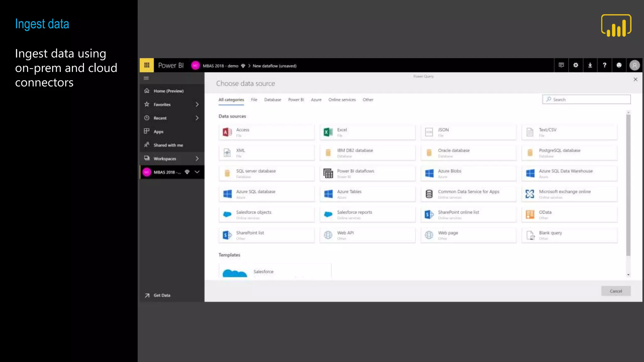Select the Web API connector

tap(368, 235)
